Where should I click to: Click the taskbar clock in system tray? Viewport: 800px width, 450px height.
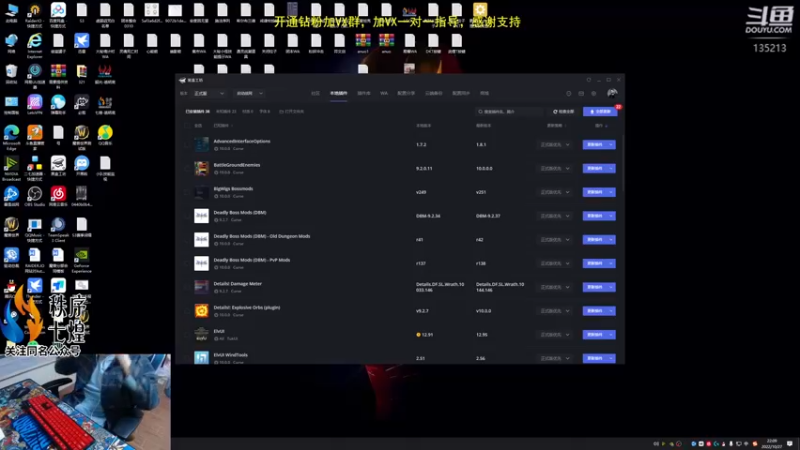771,443
